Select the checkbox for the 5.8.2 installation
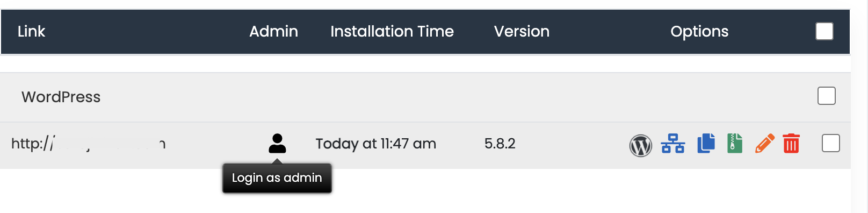868x213 pixels. point(831,143)
